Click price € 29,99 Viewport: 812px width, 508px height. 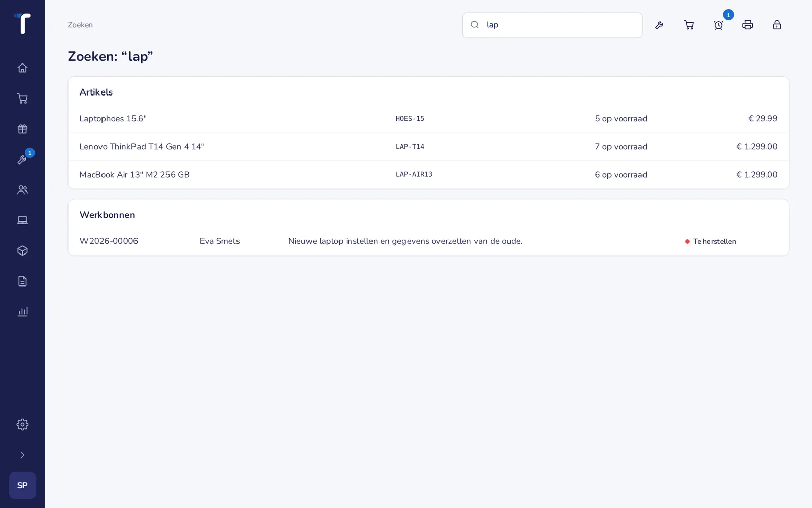point(763,119)
